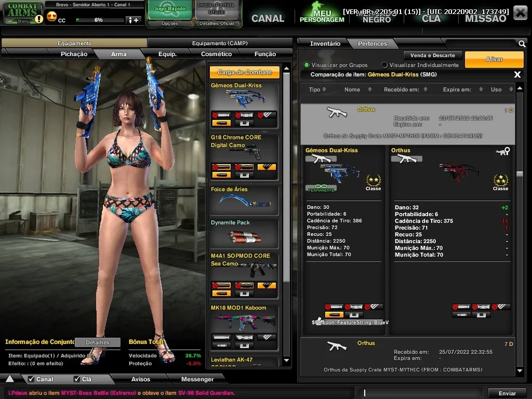This screenshot has width=532, height=399.
Task: Click the SMG type icon on 7 D Orthus row
Action: 337,346
